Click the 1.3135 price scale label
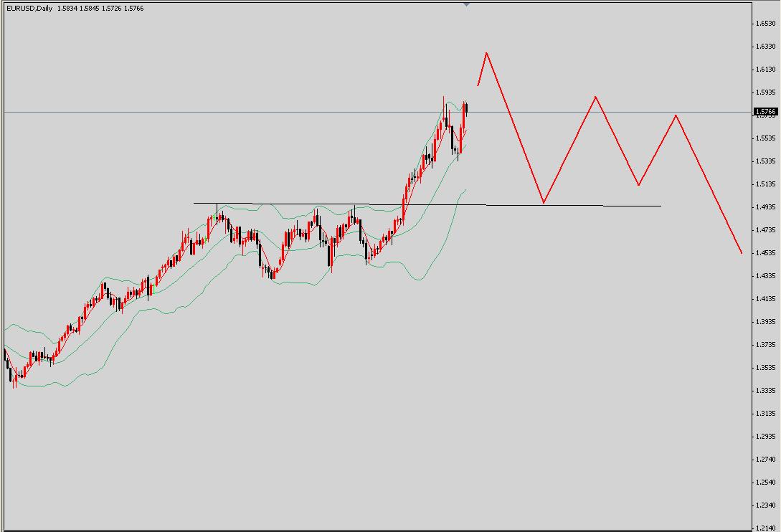 click(766, 414)
